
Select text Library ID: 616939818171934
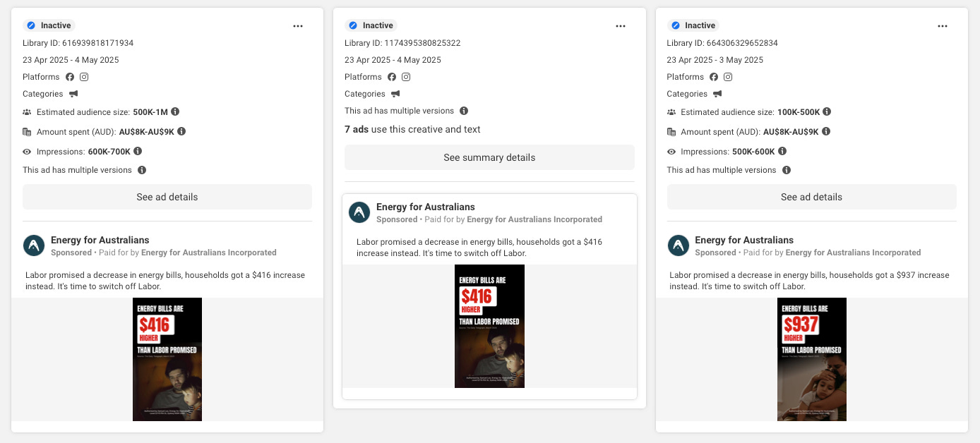pyautogui.click(x=78, y=43)
